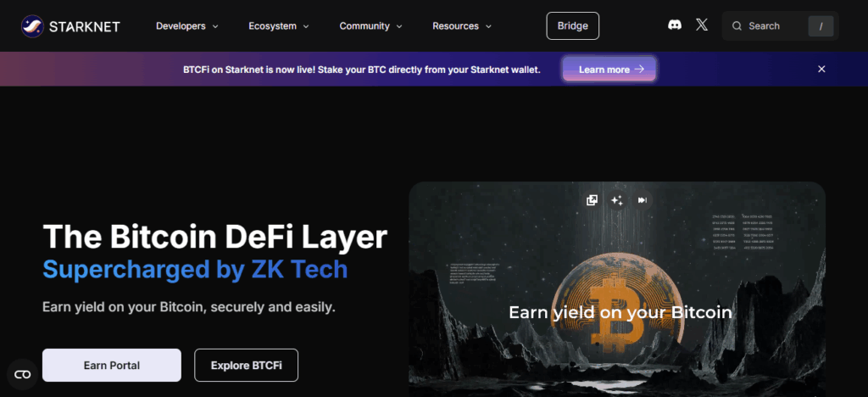Click the slash shortcut key badge
This screenshot has width=868, height=397.
[821, 26]
